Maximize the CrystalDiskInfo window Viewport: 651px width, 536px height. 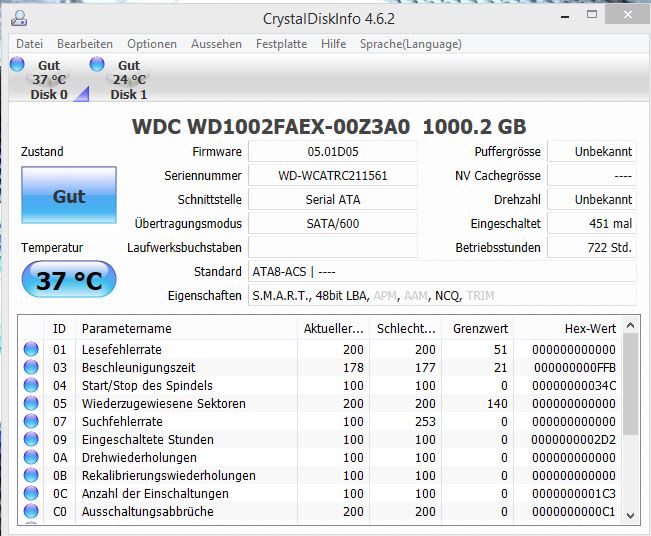click(592, 15)
